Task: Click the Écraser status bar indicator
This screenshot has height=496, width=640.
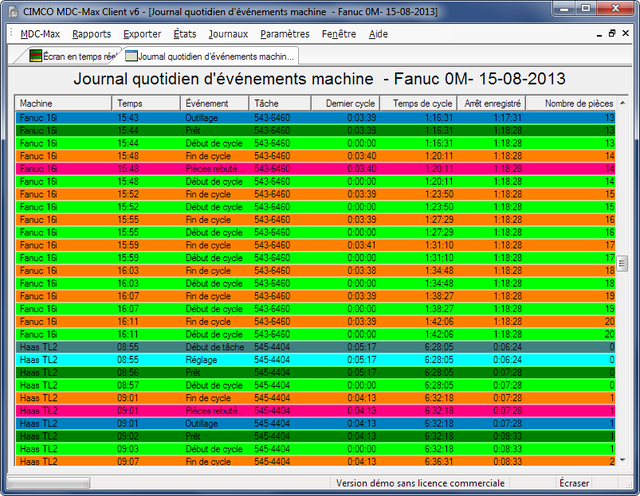Action: click(x=574, y=483)
